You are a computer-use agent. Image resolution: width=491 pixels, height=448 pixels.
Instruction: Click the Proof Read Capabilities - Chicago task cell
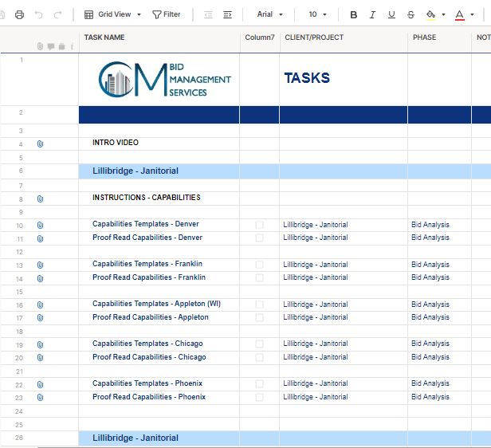point(159,358)
